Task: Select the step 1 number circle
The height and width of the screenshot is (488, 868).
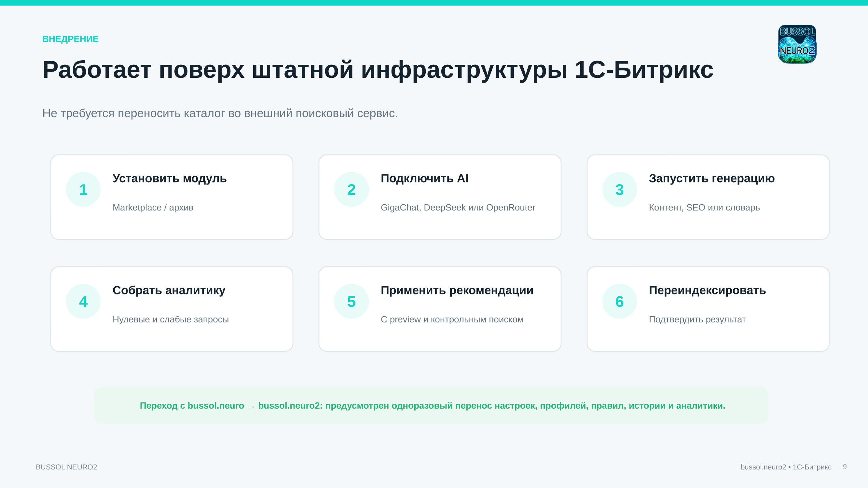Action: (x=83, y=189)
